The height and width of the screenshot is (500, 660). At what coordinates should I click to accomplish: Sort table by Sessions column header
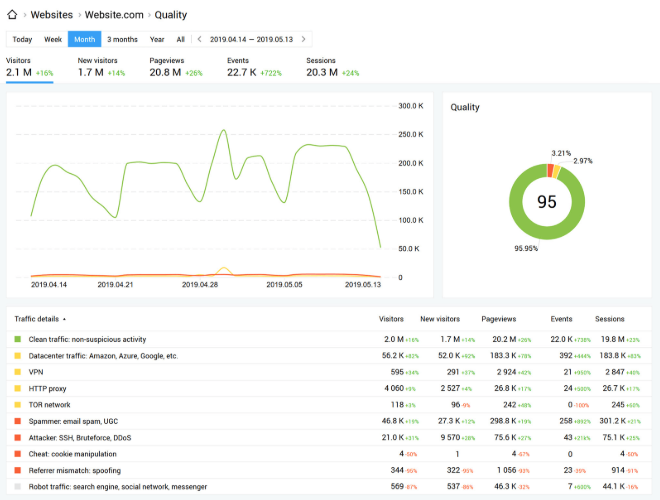coord(609,319)
